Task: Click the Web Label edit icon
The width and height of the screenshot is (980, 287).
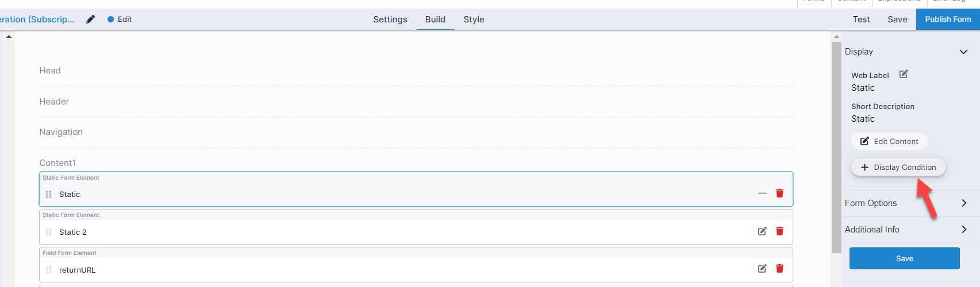Action: coord(904,74)
